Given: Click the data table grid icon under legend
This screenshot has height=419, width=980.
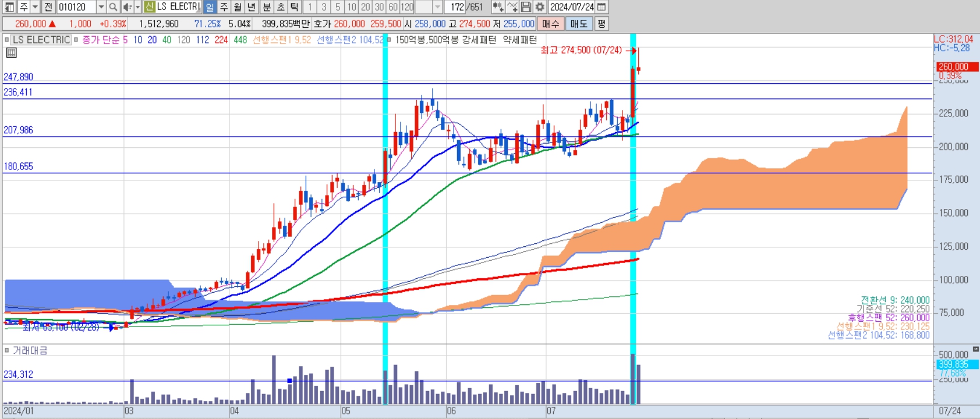Looking at the screenshot, I should pos(11,52).
